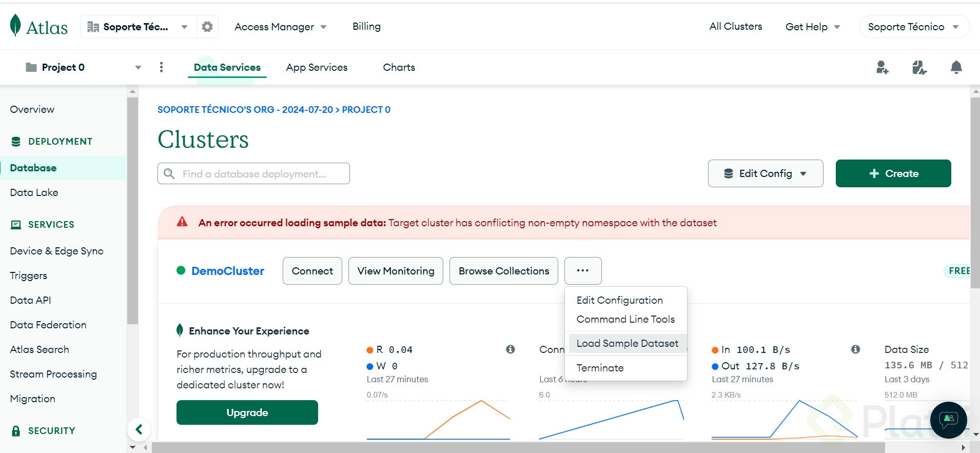Click the Security padlock icon
Image resolution: width=980 pixels, height=453 pixels.
[16, 431]
